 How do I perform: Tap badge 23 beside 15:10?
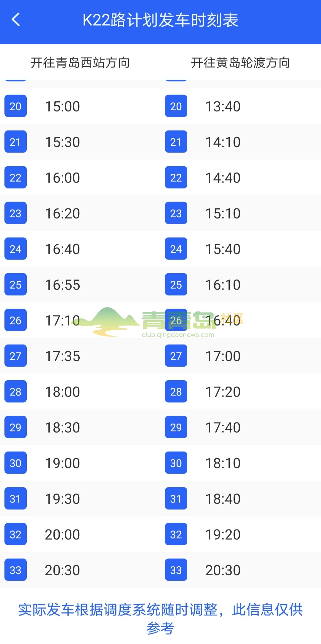pyautogui.click(x=176, y=213)
